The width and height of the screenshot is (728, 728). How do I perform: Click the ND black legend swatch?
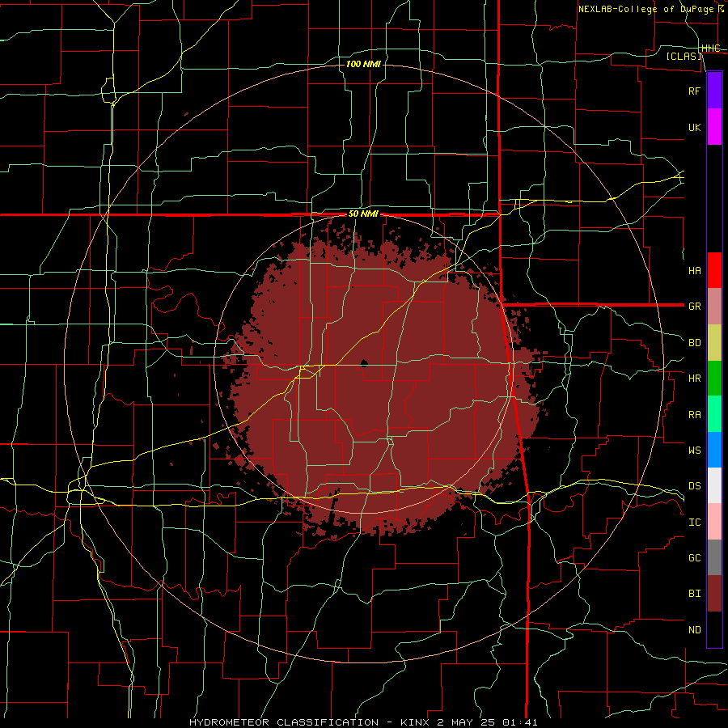(714, 629)
